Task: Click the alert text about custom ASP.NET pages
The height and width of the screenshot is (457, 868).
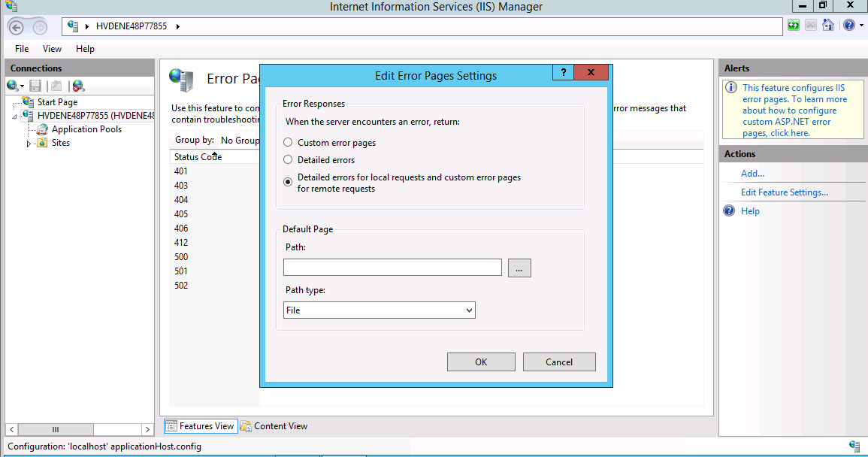Action: 794,110
